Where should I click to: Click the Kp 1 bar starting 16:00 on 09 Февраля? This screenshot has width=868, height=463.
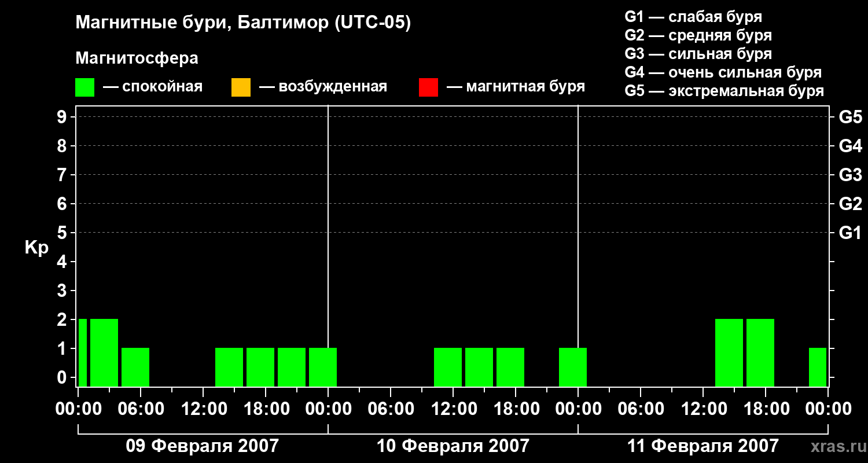[260, 367]
